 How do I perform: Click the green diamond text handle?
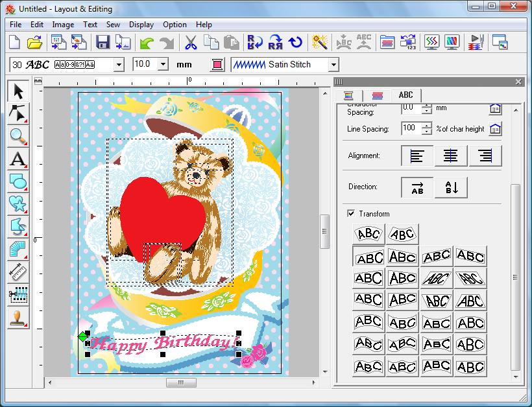[x=82, y=336]
